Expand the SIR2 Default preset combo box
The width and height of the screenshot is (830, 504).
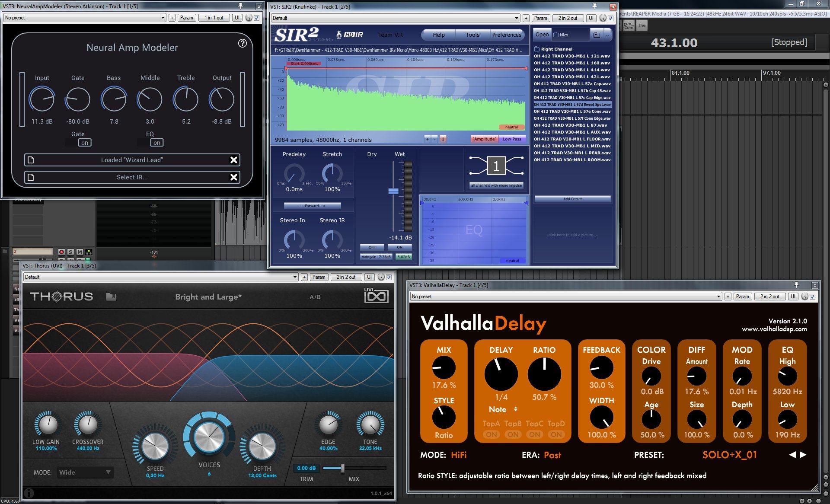(396, 18)
